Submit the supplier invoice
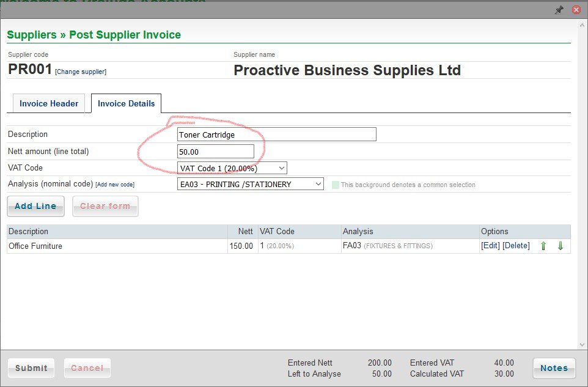This screenshot has width=588, height=387. pos(31,368)
